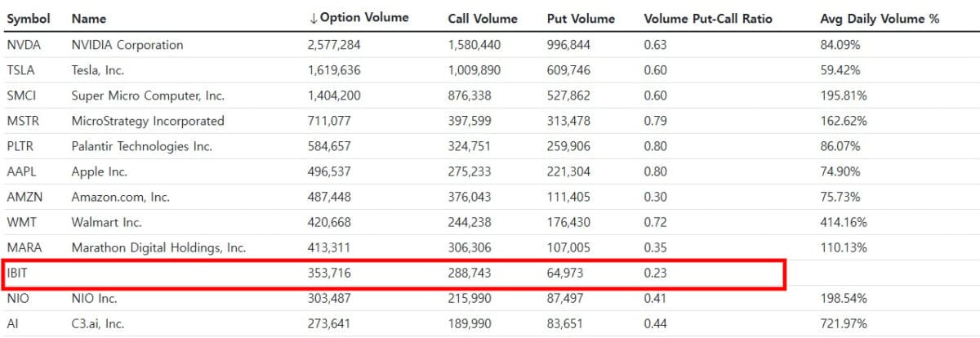Click the sort arrow beside Option Volume
980x338 pixels.
tap(314, 18)
